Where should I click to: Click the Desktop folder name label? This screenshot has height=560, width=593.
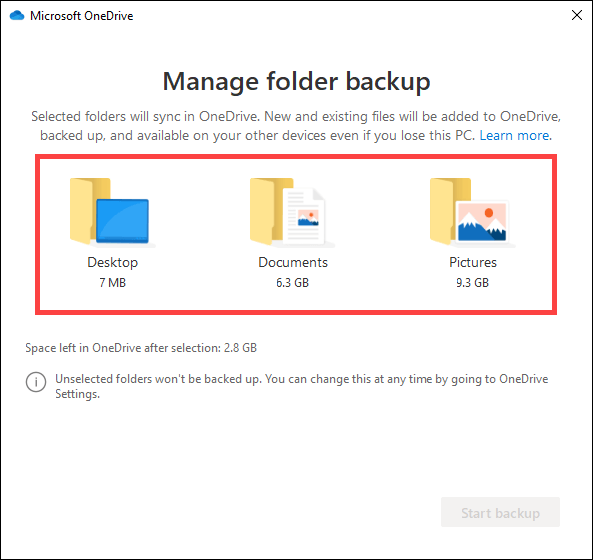pyautogui.click(x=112, y=262)
